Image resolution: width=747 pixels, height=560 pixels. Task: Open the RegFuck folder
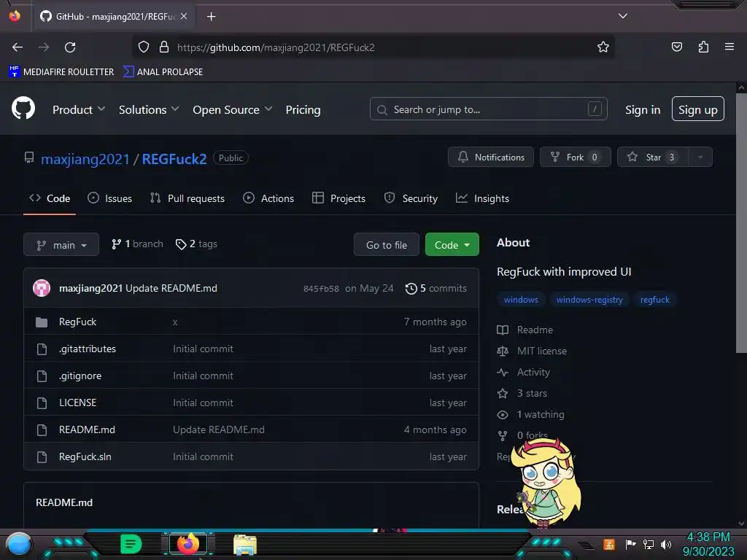[77, 322]
